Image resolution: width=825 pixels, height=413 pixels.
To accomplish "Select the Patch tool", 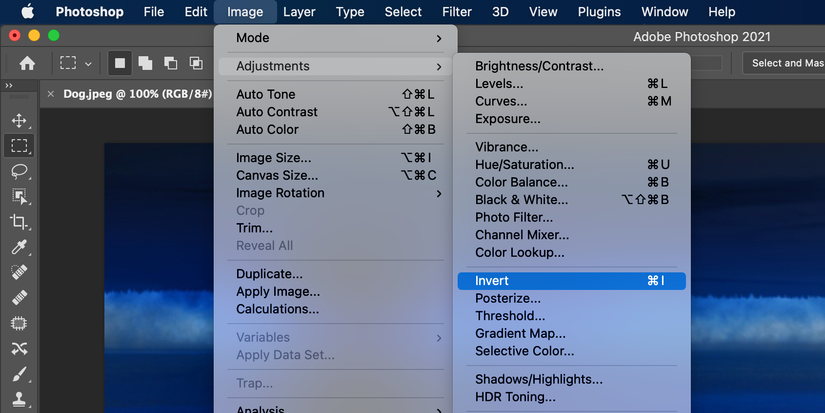I will pyautogui.click(x=19, y=323).
